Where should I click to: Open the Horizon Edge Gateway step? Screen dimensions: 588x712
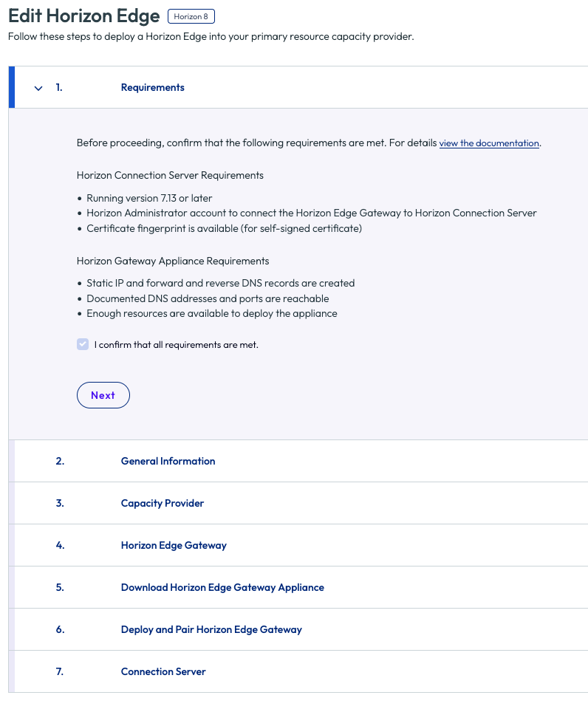coord(174,545)
